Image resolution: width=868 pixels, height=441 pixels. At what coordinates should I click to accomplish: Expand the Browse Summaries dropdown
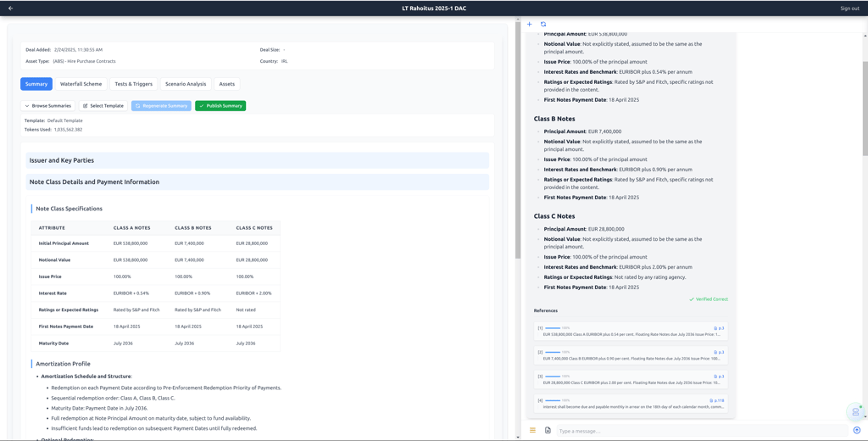pos(48,106)
